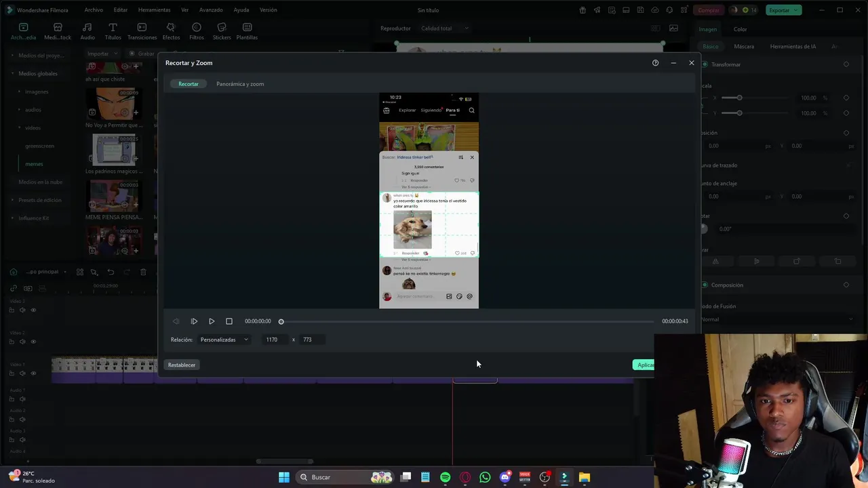
Task: Hide the Video 1 track with eye icon
Action: pyautogui.click(x=33, y=373)
